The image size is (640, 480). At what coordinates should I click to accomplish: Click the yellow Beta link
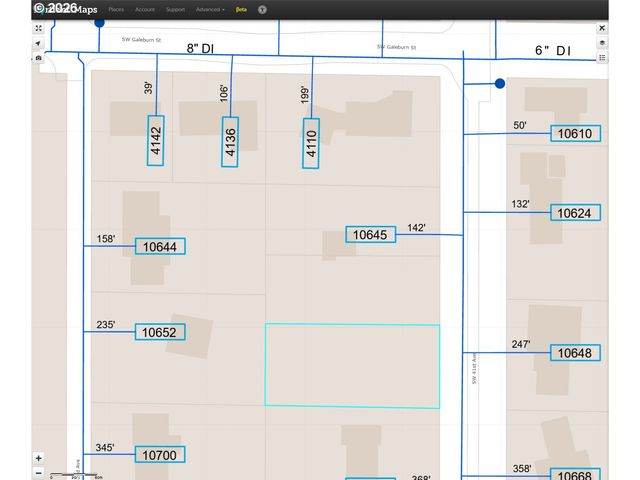[x=241, y=9]
